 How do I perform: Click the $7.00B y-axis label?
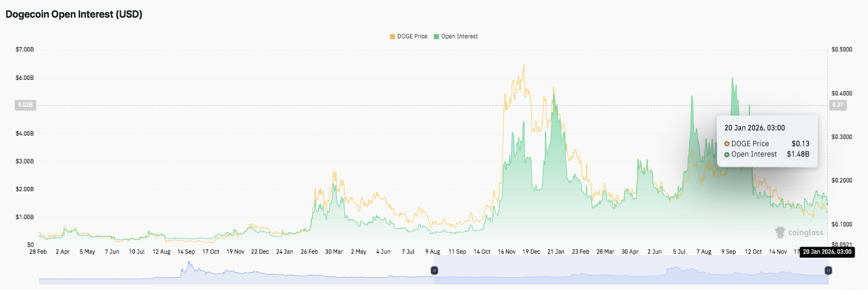pyautogui.click(x=25, y=49)
